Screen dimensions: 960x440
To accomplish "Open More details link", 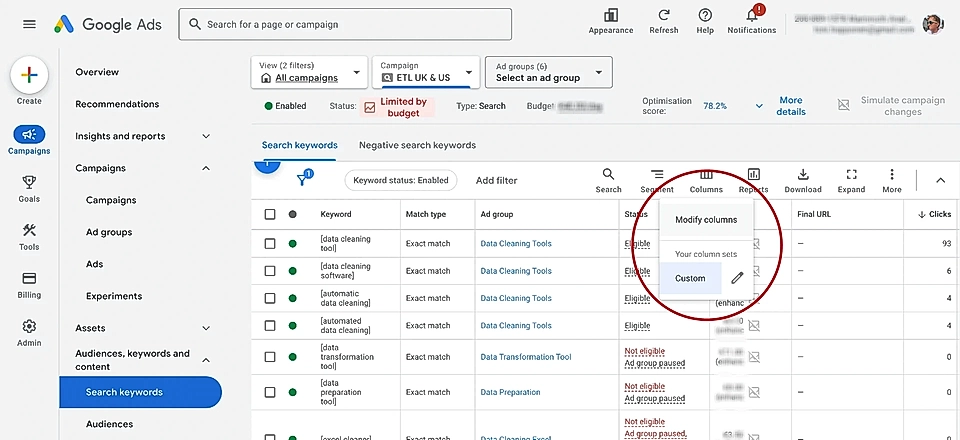I will (x=791, y=106).
